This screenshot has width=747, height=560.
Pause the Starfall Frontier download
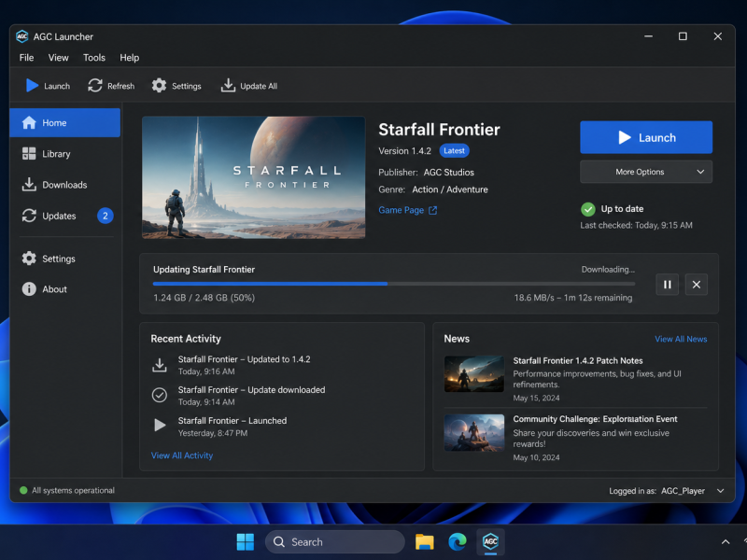[x=667, y=285]
